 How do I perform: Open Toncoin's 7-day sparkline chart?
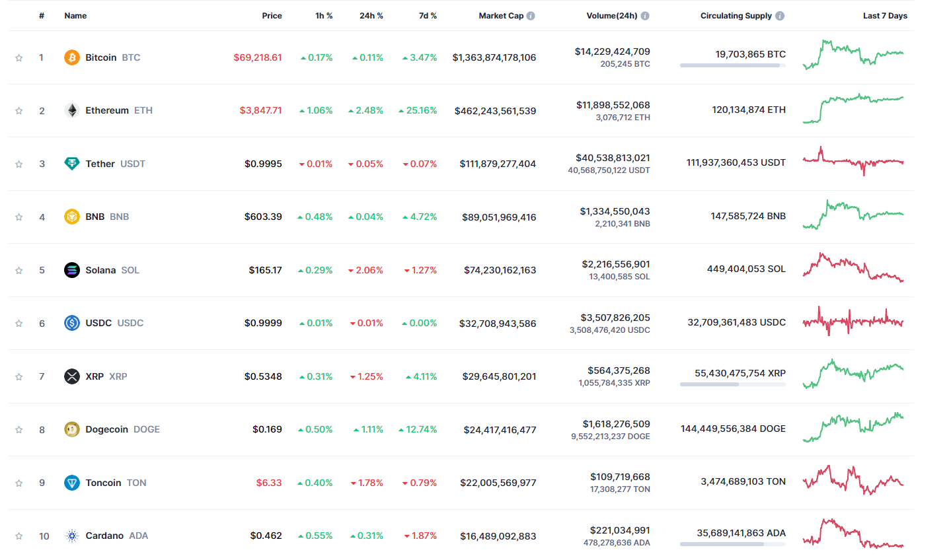(x=853, y=480)
